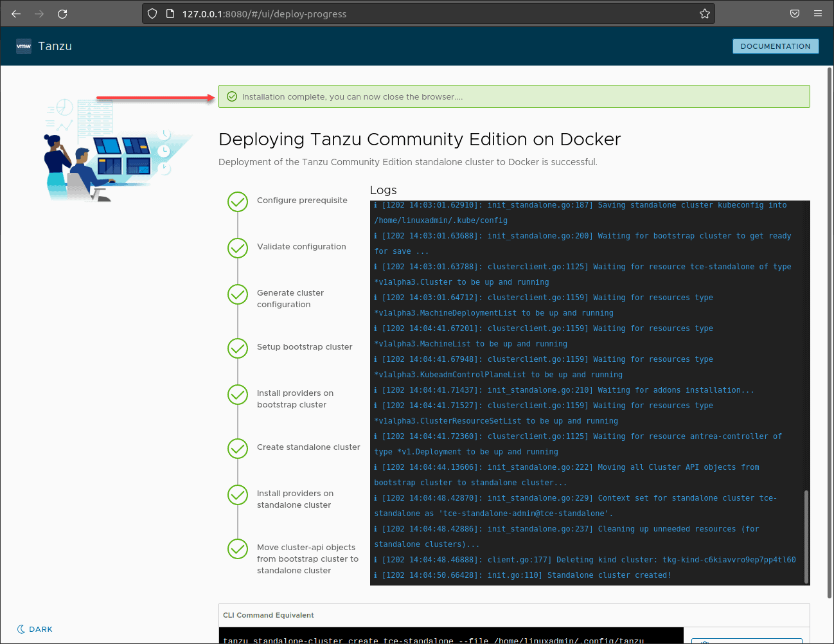The image size is (834, 644).
Task: Click the Generate cluster configuration checkmark
Action: pyautogui.click(x=238, y=294)
